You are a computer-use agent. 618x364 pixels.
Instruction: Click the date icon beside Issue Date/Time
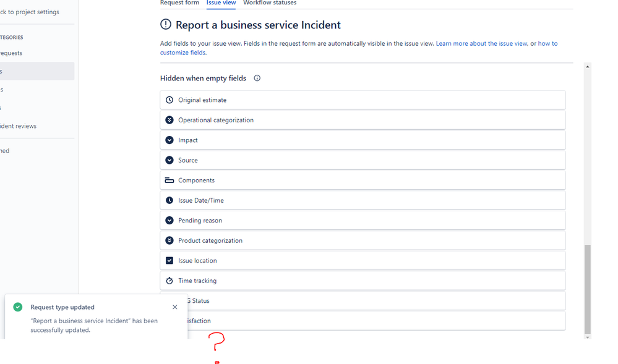point(170,200)
